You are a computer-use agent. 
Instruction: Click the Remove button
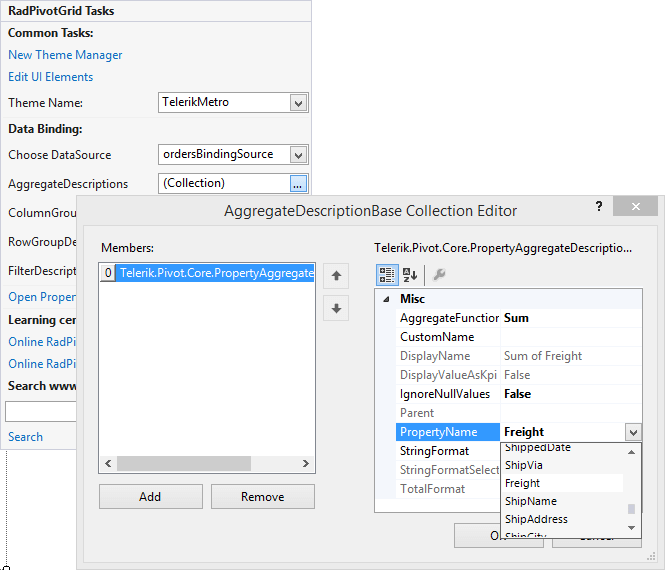coord(263,497)
